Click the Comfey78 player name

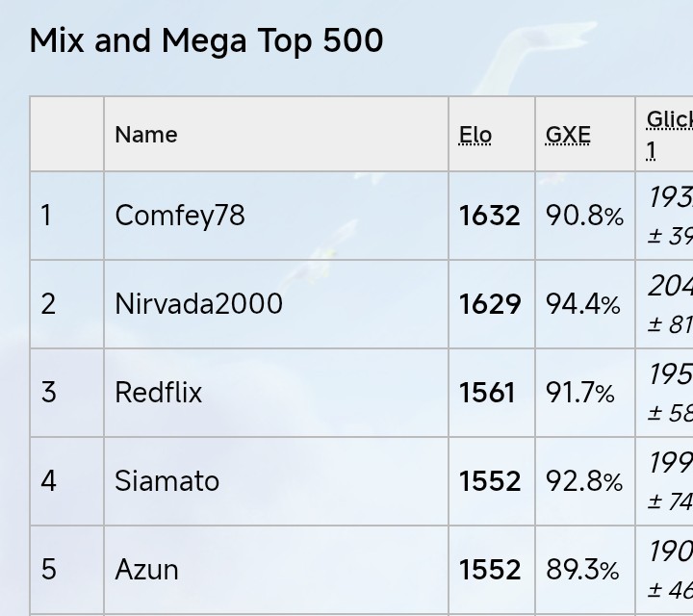click(x=180, y=216)
